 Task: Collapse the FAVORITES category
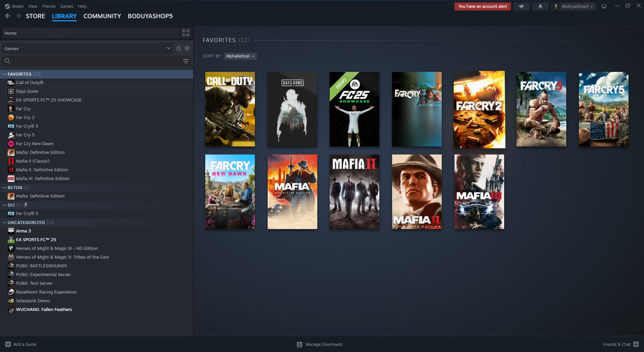[4, 74]
